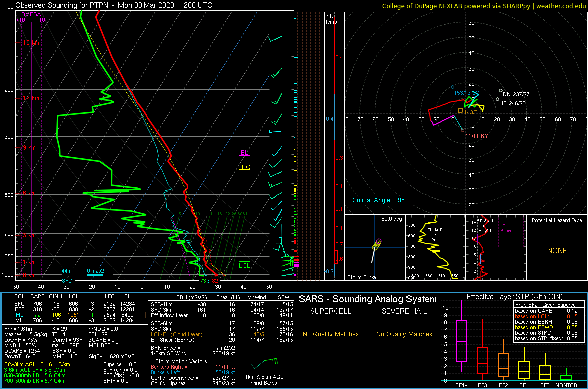Screen dimensions: 588x389
Task: Click the Sfc-3km AGL LR lapse rate line
Action: click(37, 364)
